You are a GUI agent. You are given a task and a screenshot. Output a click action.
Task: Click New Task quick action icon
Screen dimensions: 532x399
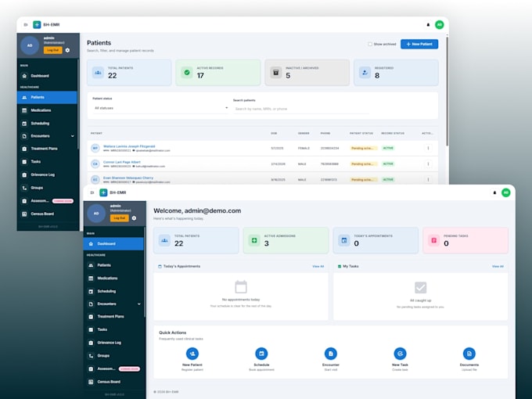click(400, 354)
